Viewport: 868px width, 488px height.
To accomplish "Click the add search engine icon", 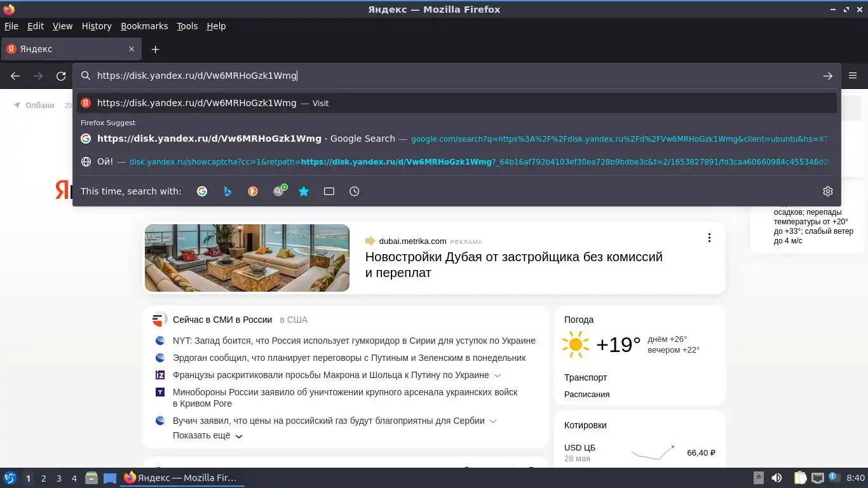I will click(x=280, y=191).
